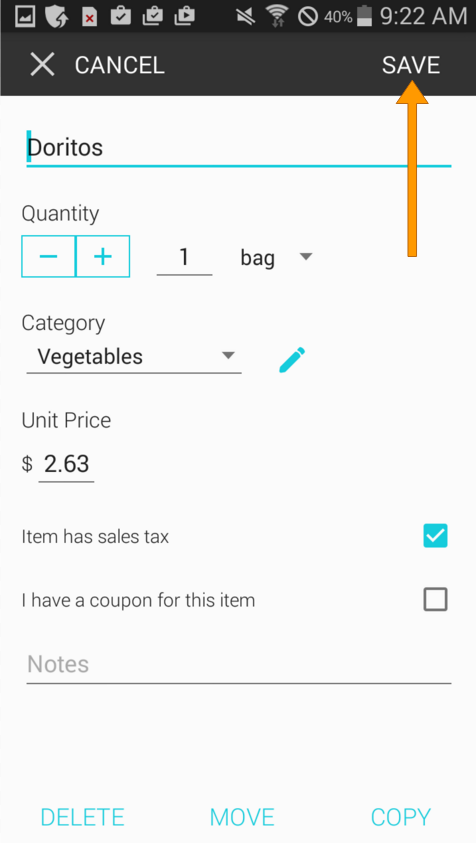
Task: Tap the CANCEL label
Action: coord(119,66)
